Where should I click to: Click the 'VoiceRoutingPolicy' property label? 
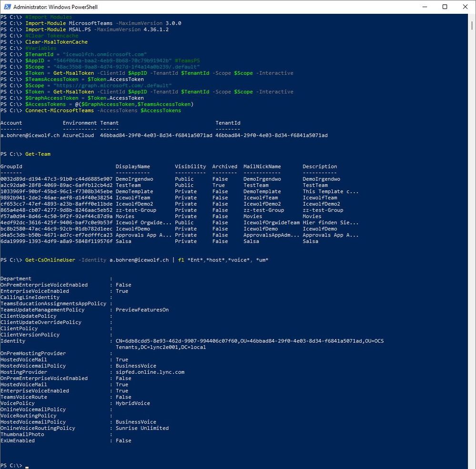[x=28, y=416]
